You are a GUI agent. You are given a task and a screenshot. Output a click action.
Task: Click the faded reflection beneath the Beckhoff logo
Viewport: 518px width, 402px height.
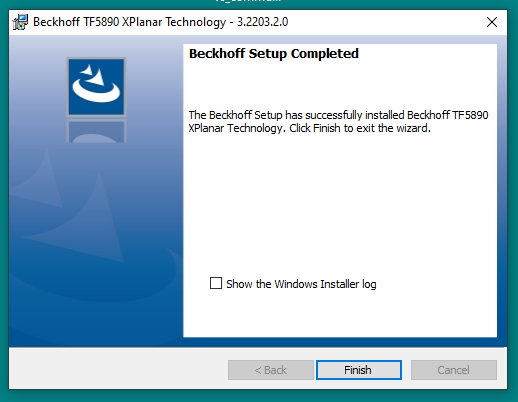(96, 131)
